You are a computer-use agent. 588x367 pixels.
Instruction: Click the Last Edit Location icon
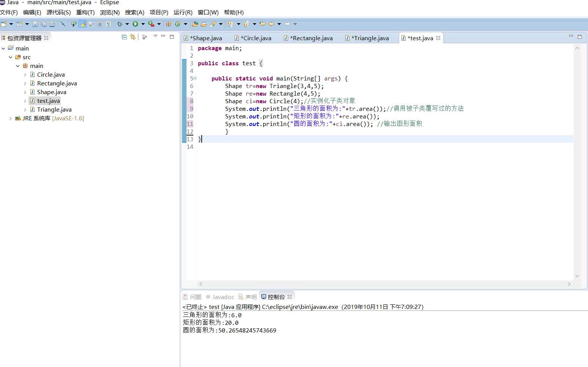click(x=262, y=24)
